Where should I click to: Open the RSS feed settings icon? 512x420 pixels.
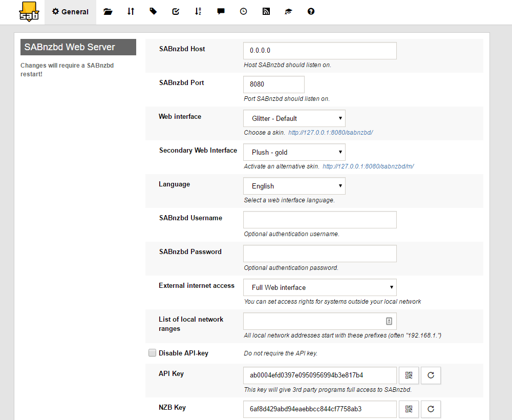tap(266, 12)
